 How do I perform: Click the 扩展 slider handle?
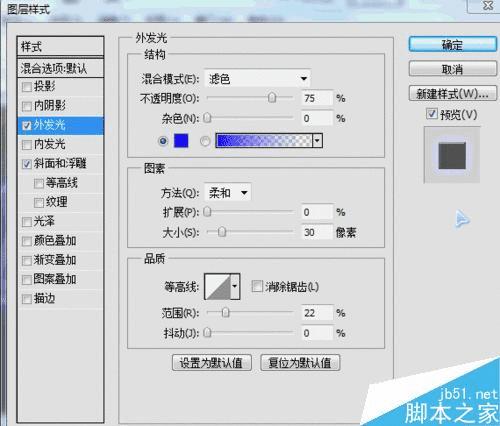tap(207, 212)
